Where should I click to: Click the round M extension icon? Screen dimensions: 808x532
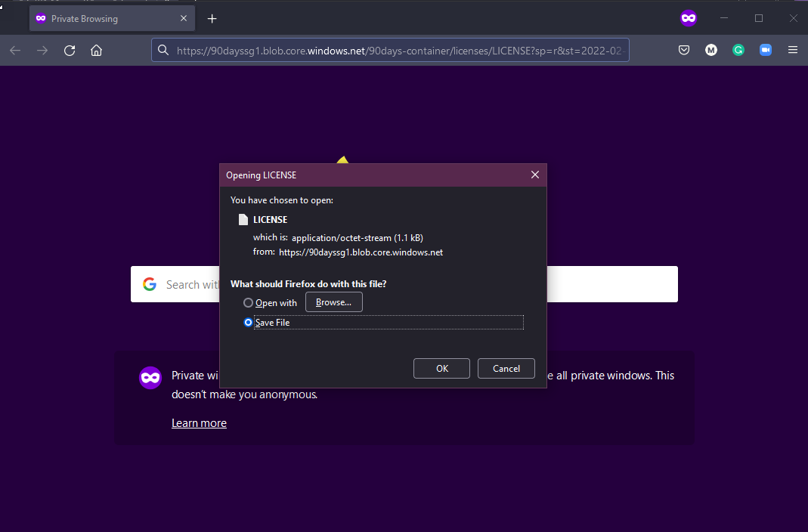[x=711, y=51]
